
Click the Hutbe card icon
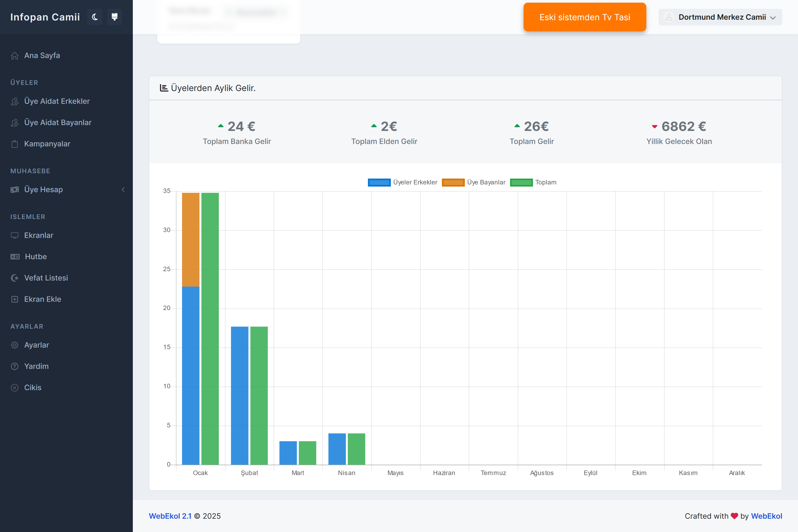15,257
